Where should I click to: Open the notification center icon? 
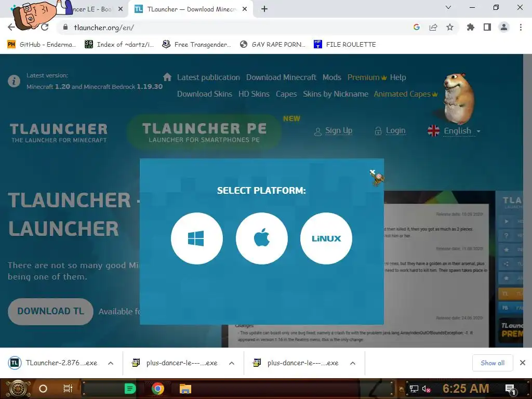click(x=510, y=390)
